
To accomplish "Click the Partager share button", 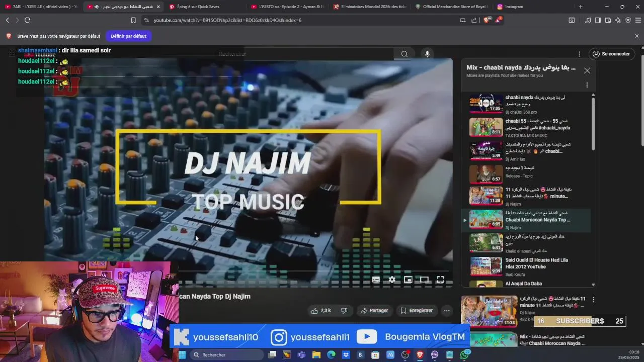I will point(374,311).
